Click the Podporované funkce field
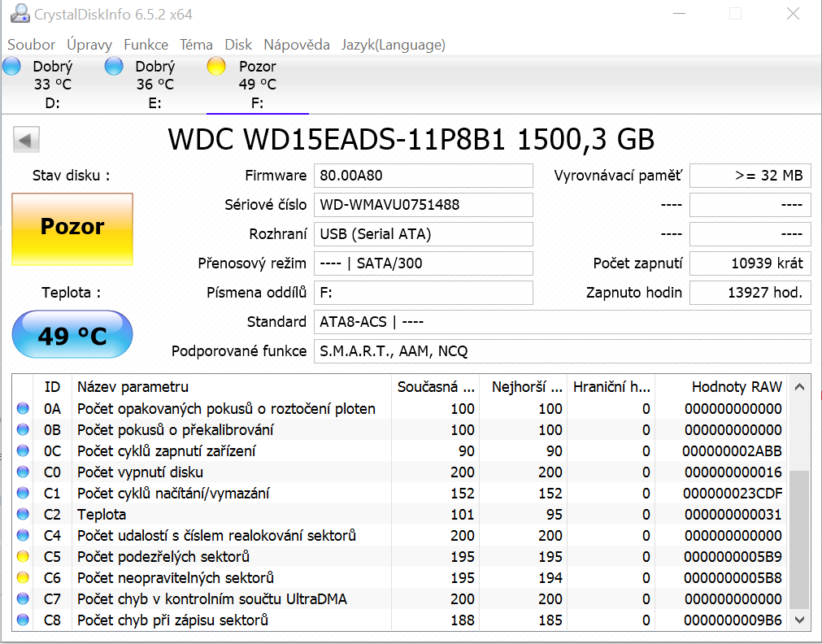 pos(562,351)
